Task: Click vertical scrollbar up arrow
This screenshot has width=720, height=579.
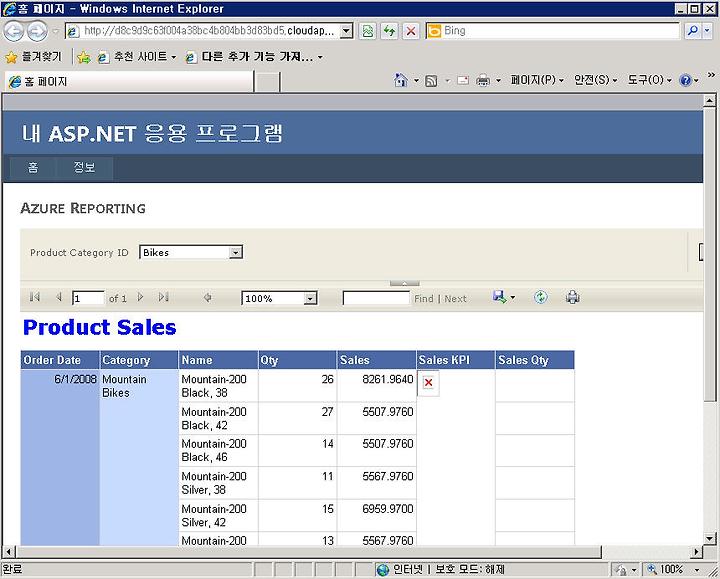Action: pos(709,100)
